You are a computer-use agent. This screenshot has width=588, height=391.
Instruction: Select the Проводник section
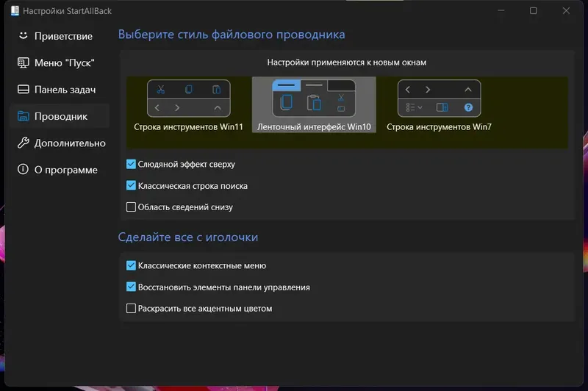[x=60, y=116]
